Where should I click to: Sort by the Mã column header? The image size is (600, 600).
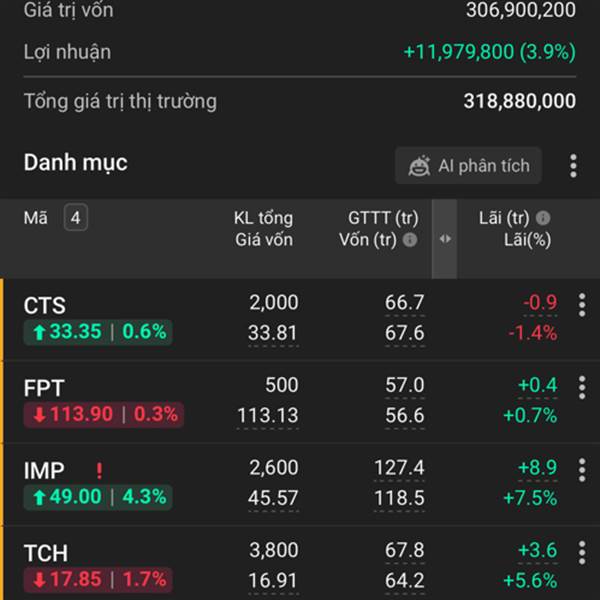(x=36, y=218)
